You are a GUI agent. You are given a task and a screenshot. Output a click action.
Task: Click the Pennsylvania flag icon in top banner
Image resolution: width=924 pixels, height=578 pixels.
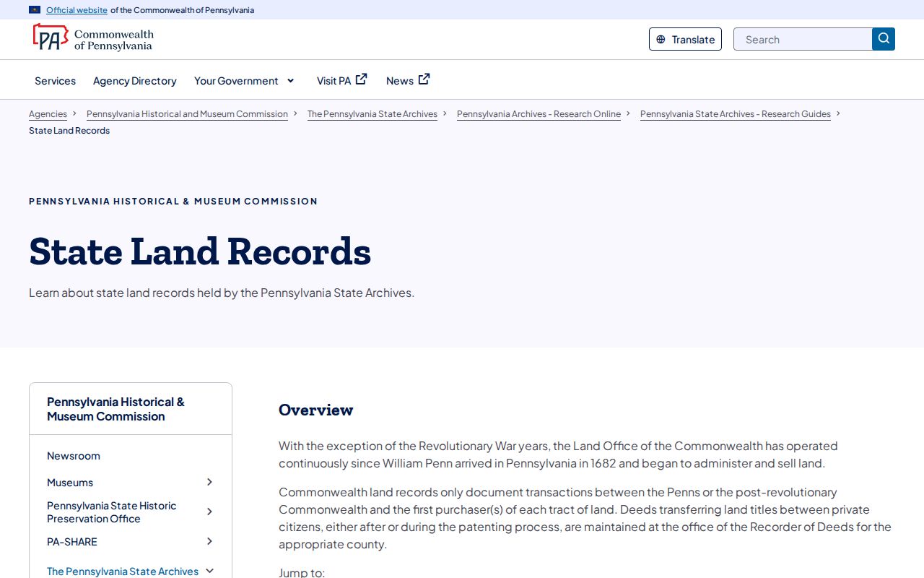click(35, 10)
